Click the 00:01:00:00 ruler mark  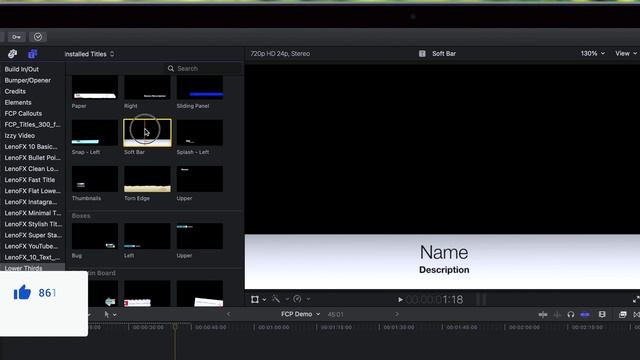tap(274, 327)
